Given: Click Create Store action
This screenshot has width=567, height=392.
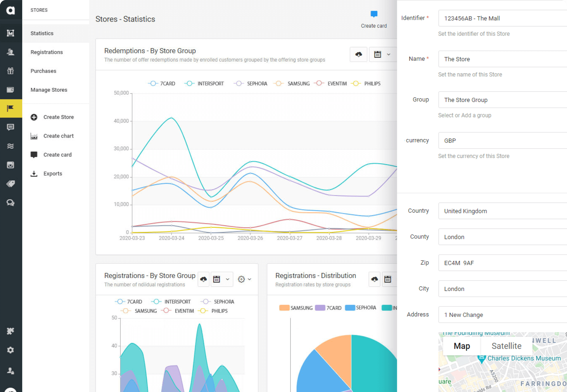Looking at the screenshot, I should pos(52,117).
